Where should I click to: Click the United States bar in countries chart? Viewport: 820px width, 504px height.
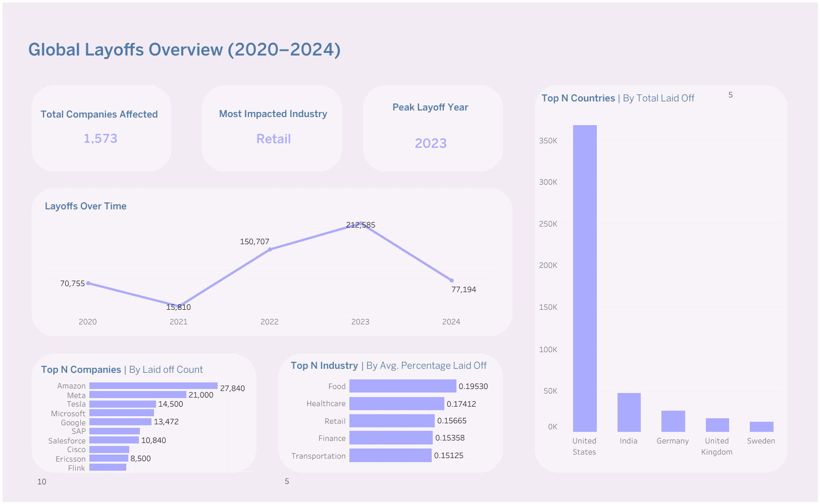click(x=585, y=278)
